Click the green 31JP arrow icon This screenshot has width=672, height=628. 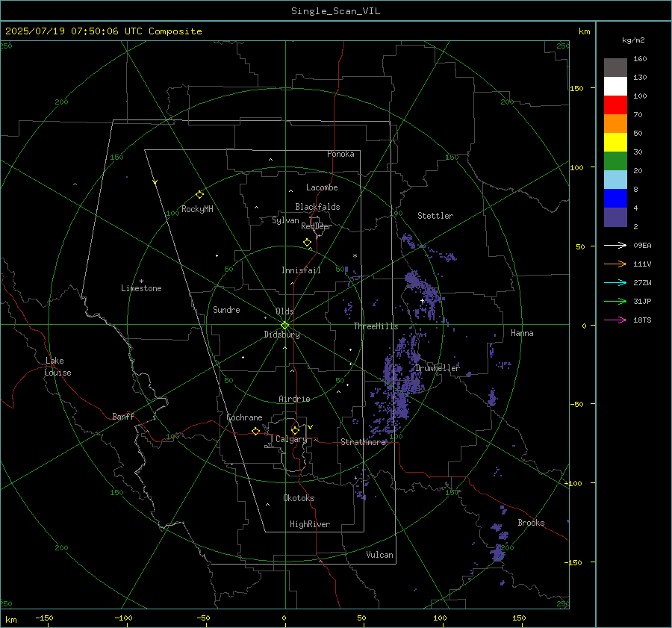click(615, 302)
